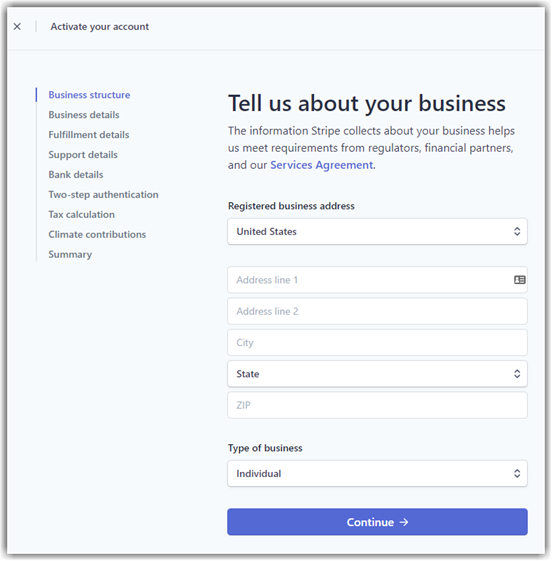Open the Two-step authentication step
The image size is (552, 561).
103,195
